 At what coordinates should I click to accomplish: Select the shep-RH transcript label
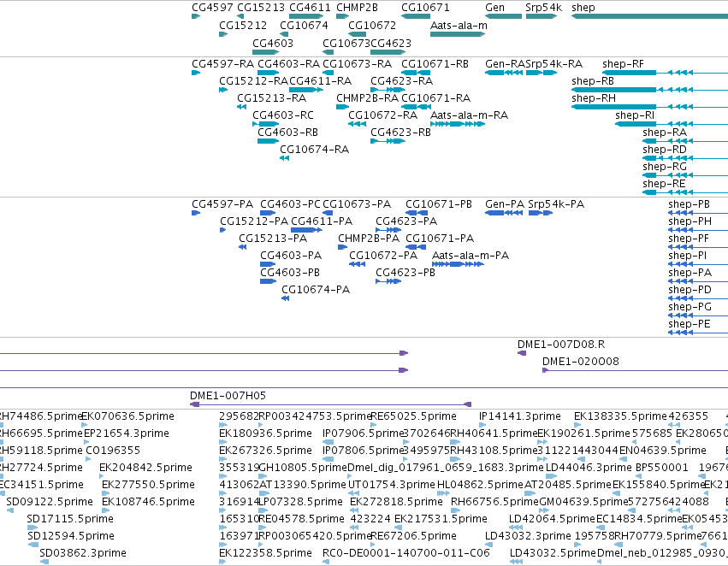[594, 98]
